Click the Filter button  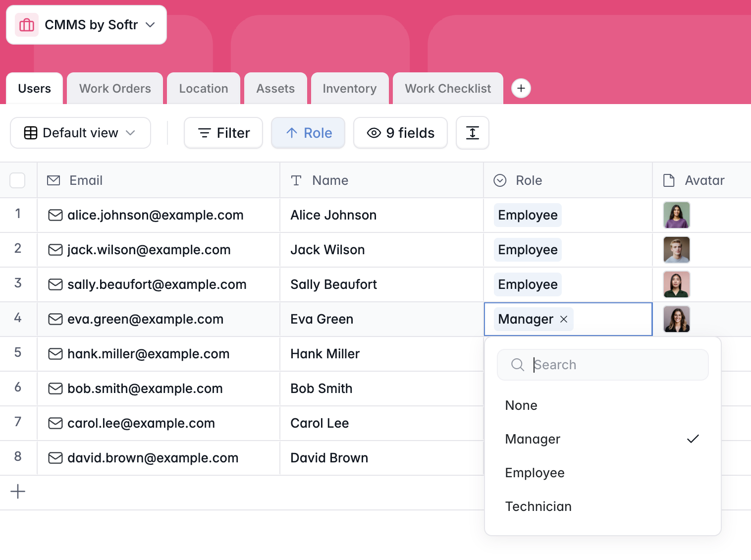[x=223, y=133]
